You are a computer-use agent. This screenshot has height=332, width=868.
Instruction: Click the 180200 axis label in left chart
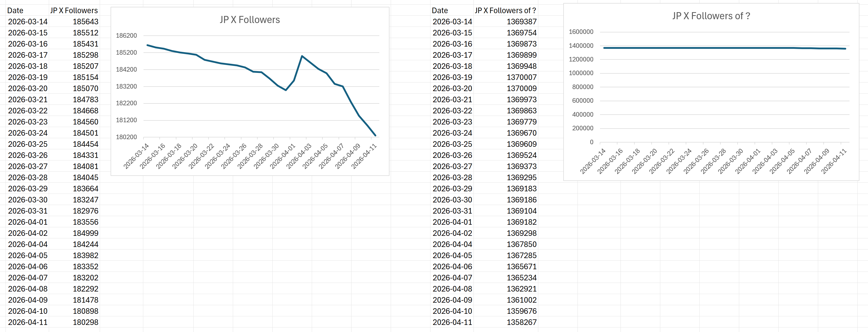coord(126,137)
